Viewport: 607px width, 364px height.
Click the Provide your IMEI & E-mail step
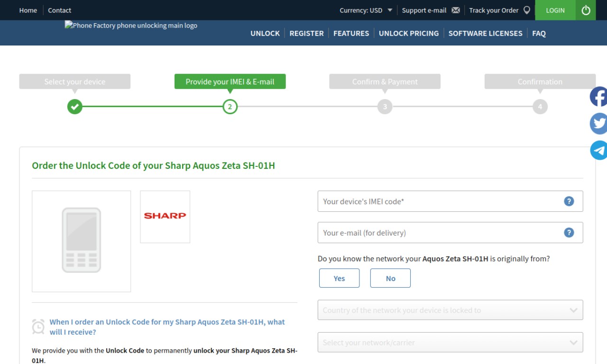pos(230,82)
